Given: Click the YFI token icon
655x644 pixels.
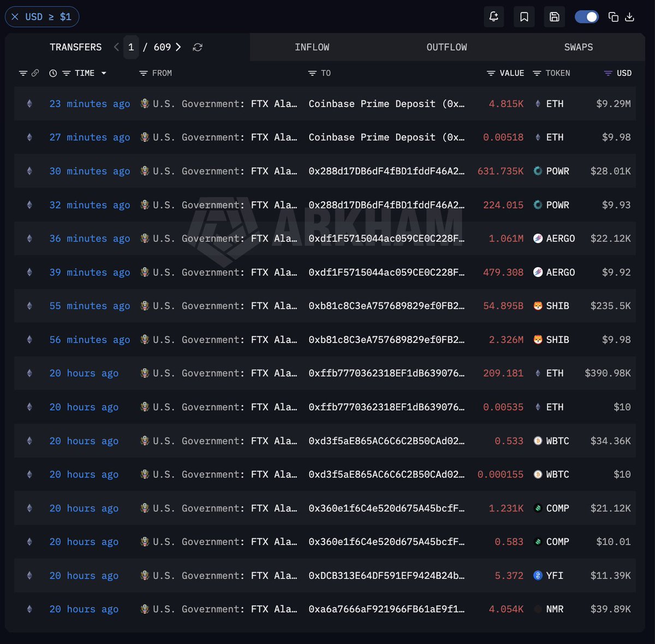Looking at the screenshot, I should (538, 576).
